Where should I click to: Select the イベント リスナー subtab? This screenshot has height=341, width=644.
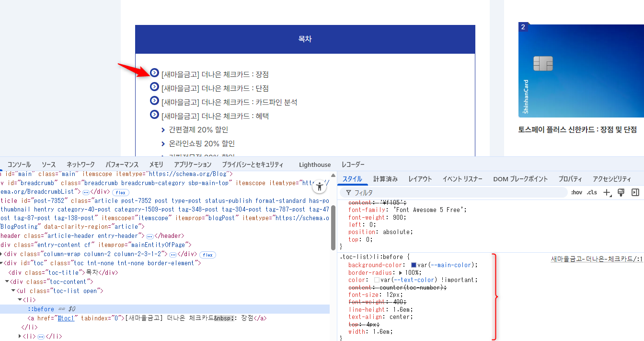[x=462, y=179]
